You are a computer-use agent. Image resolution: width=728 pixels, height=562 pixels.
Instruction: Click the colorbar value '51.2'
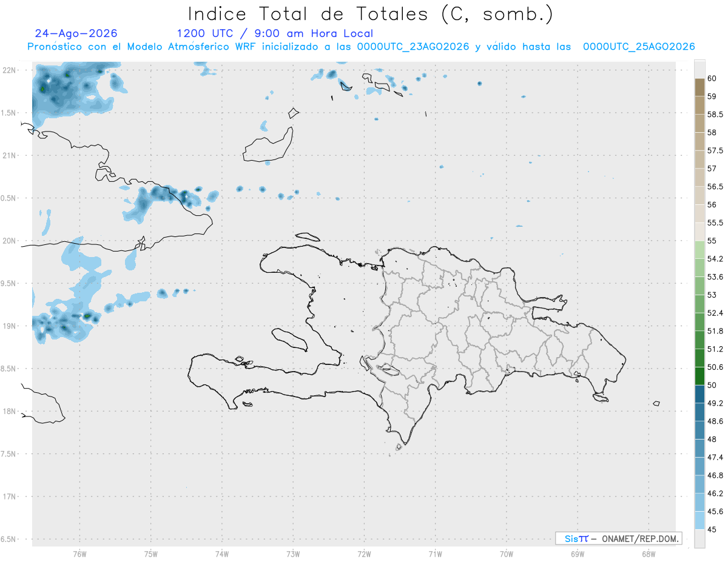715,349
